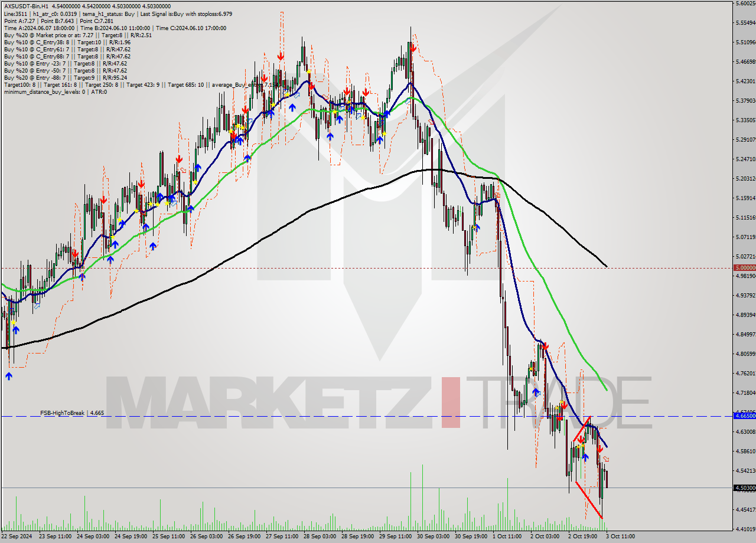Click the '28 Sep 03:00' time axis label
The width and height of the screenshot is (756, 543).
tap(321, 537)
